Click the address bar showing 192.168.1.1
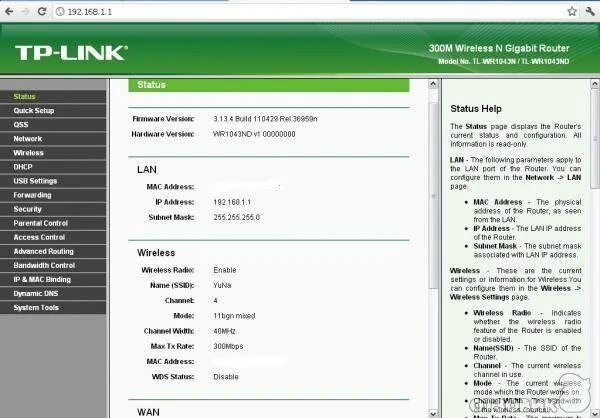 click(310, 11)
